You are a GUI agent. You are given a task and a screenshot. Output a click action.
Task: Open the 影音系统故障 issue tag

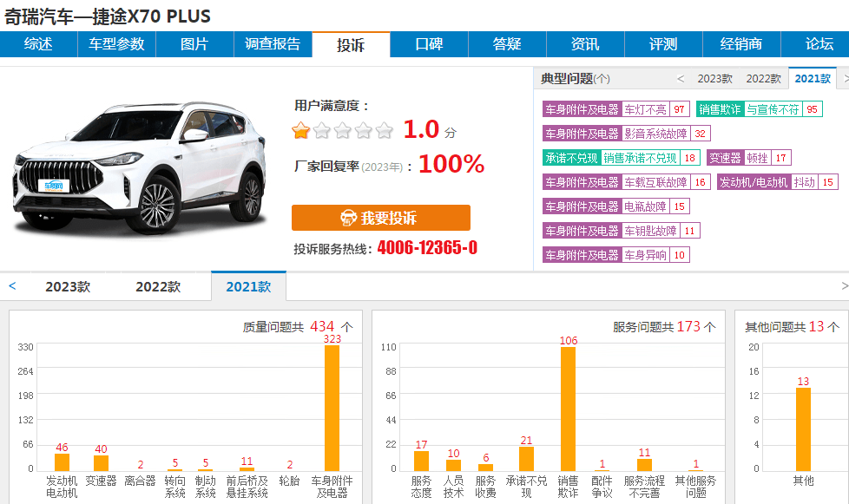627,134
